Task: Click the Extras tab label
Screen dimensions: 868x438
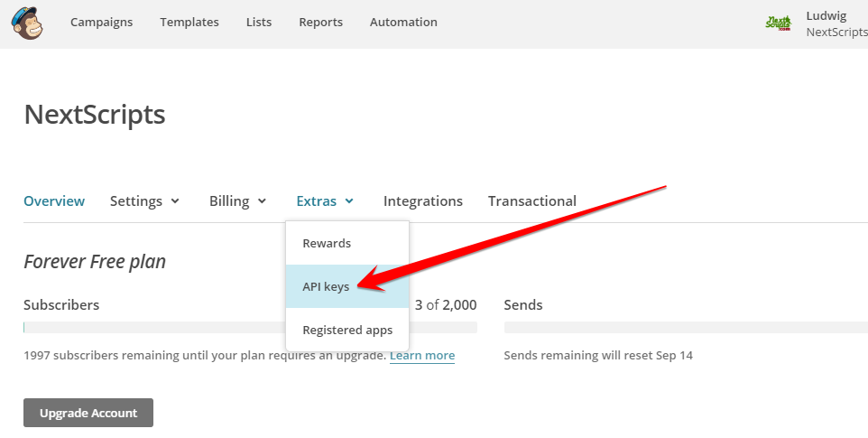Action: point(317,201)
